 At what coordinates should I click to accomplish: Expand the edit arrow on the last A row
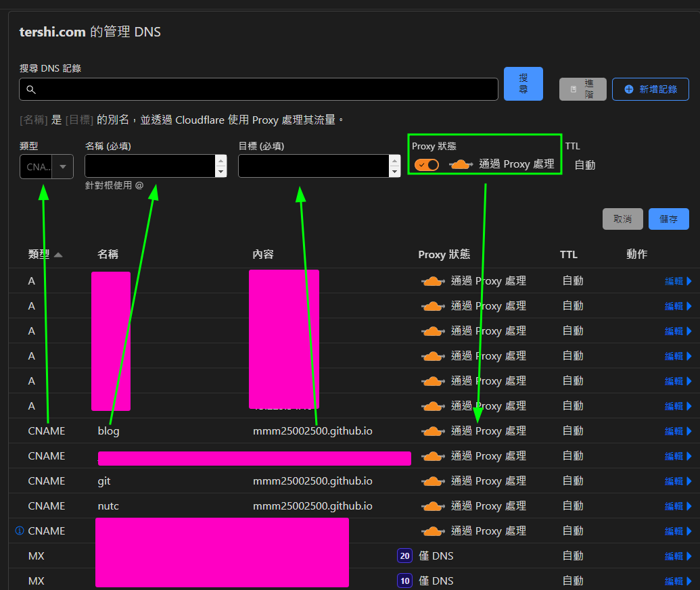tap(689, 406)
